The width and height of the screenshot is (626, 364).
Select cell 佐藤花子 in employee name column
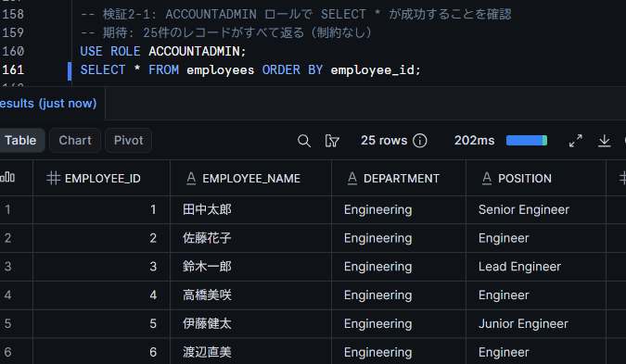pyautogui.click(x=250, y=238)
